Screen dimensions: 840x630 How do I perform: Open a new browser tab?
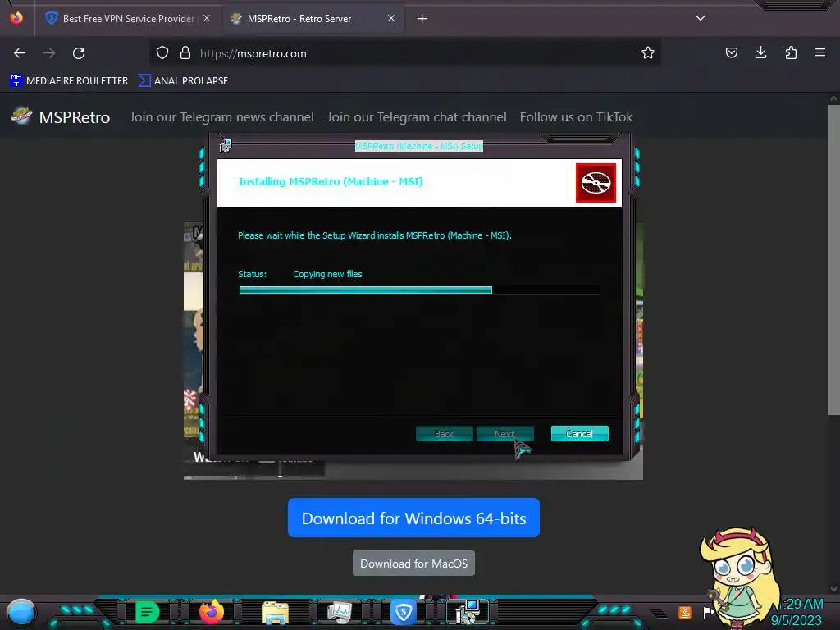click(x=422, y=19)
